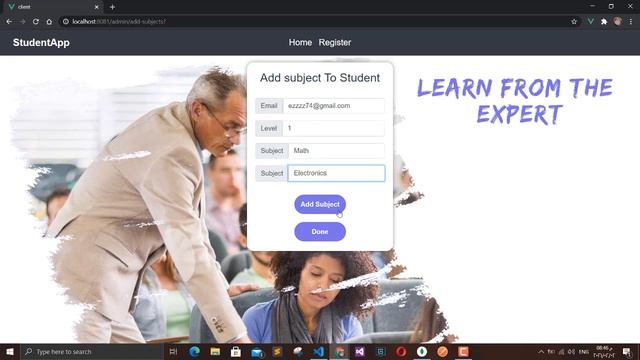Select the 'client' browser tab
This screenshot has width=640, height=360.
[53, 7]
